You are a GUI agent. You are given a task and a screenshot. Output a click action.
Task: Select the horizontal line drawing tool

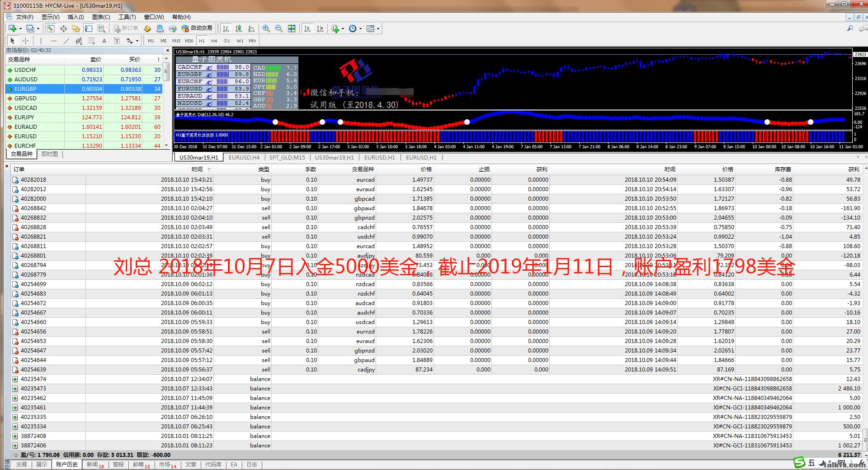[54, 41]
